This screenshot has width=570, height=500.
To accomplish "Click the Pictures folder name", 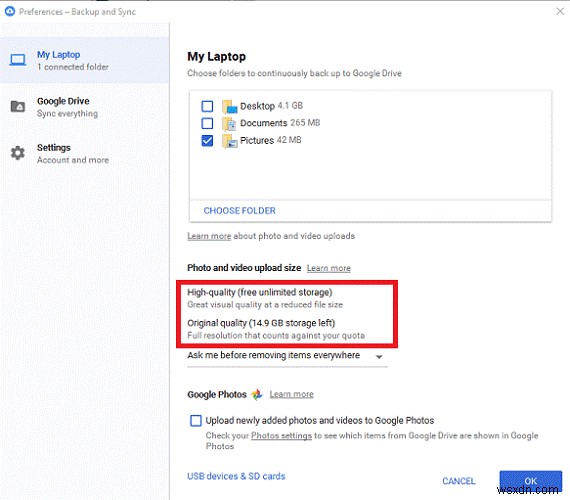I will 257,141.
